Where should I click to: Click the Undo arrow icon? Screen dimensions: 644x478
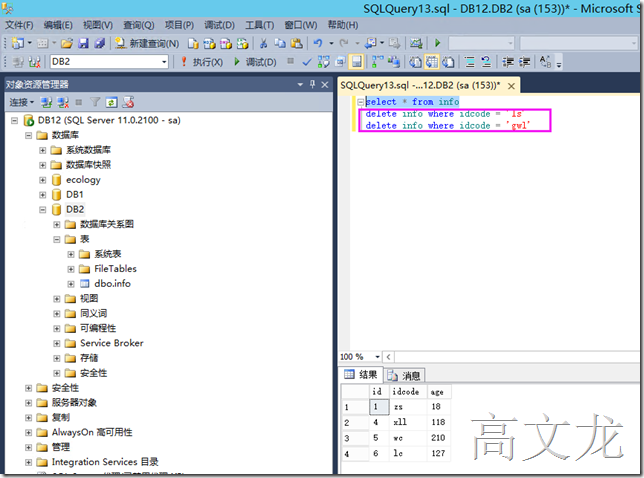pyautogui.click(x=318, y=43)
